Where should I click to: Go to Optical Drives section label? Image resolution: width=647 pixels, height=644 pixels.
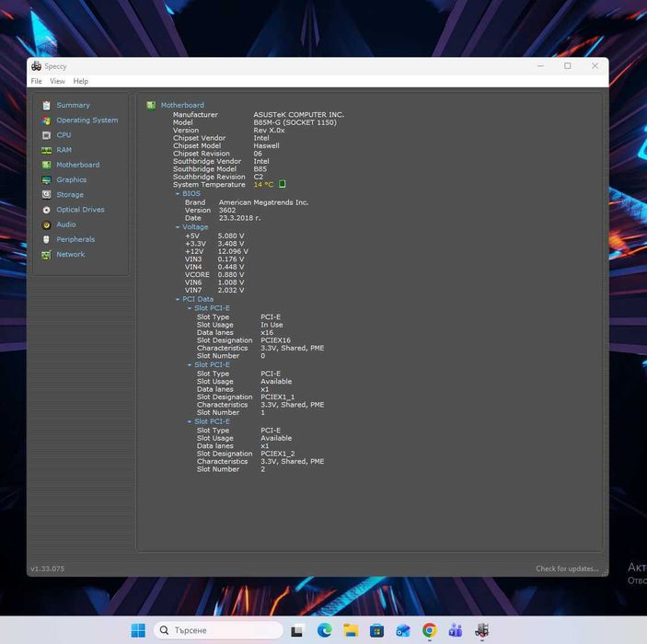tap(80, 210)
